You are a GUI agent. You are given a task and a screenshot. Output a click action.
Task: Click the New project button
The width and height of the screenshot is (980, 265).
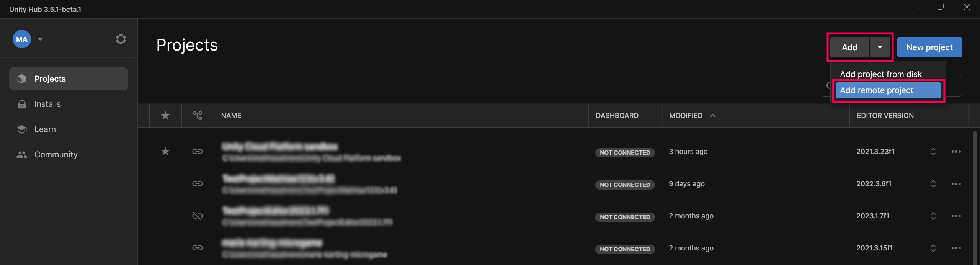929,47
